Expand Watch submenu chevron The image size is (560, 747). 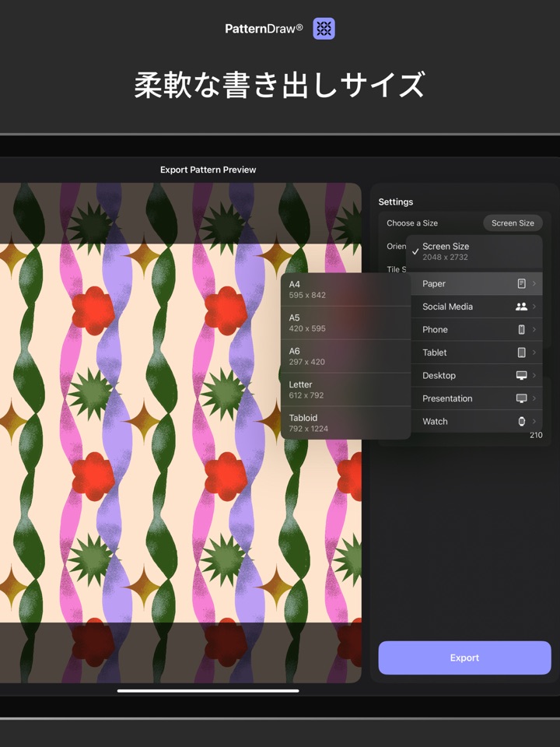(534, 421)
